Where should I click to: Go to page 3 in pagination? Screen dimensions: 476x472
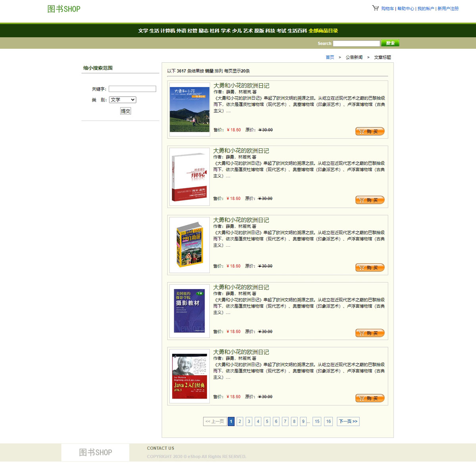pos(249,422)
